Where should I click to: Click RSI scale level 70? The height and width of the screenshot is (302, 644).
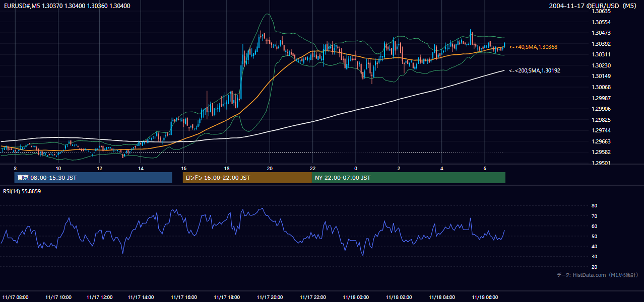point(594,216)
